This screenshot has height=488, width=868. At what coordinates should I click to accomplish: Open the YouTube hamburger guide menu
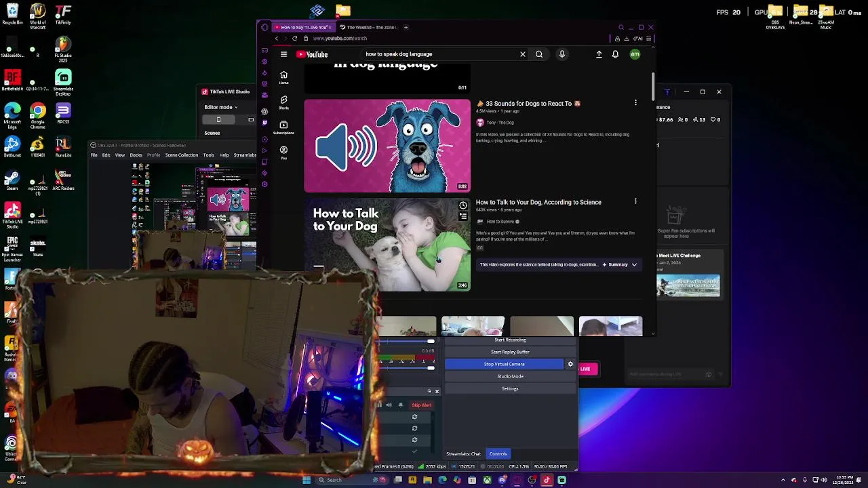tap(283, 54)
